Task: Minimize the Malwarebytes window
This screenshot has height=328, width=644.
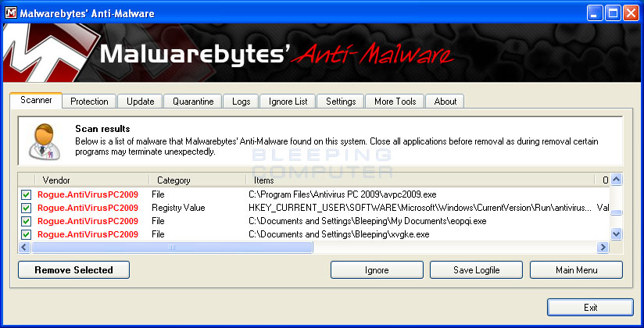Action: (594, 13)
